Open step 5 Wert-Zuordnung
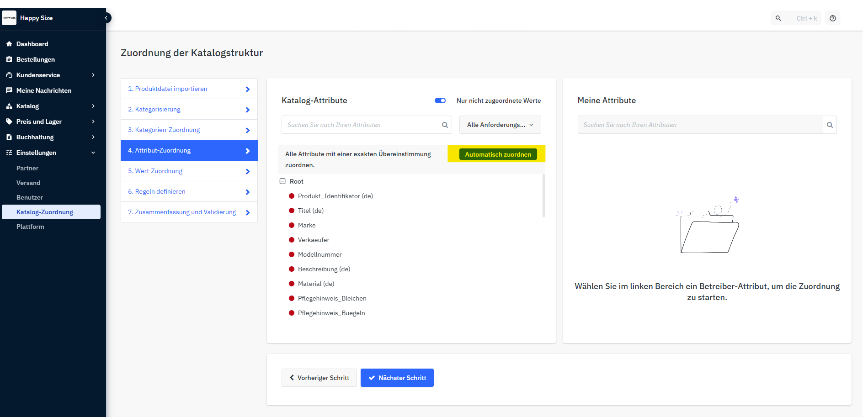Screen dimensions: 868x417 [x=189, y=171]
